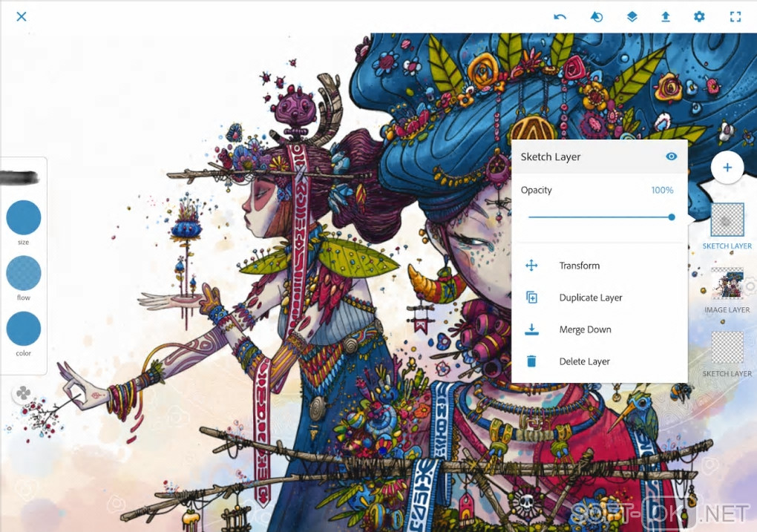Select the brush stroke preview
757x532 pixels.
point(19,177)
